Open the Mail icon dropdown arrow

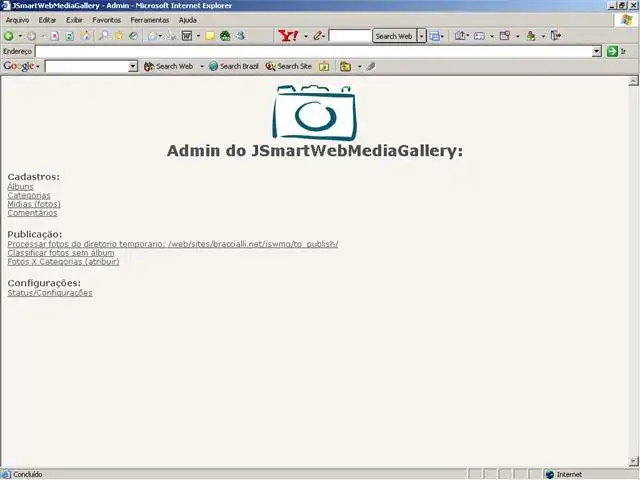click(160, 36)
